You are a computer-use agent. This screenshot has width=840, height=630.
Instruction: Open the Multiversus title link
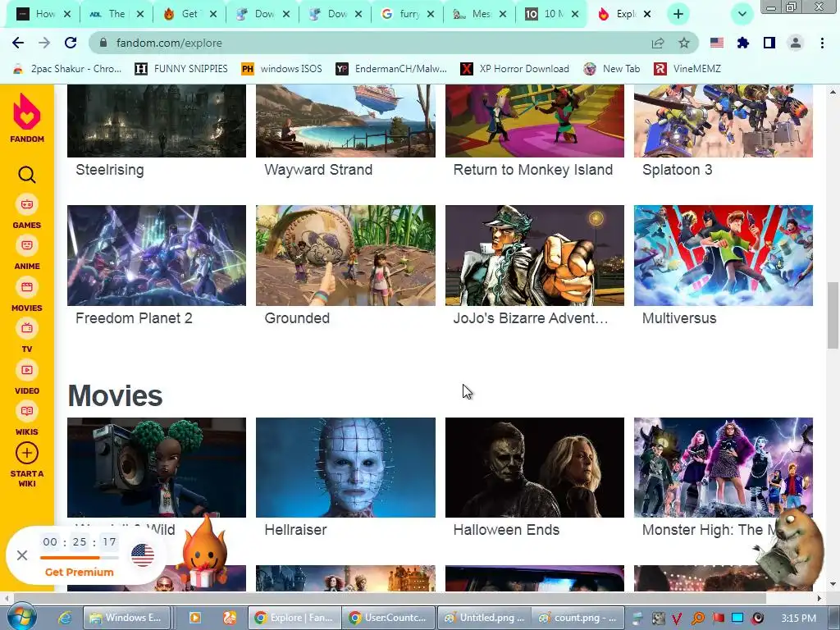(x=679, y=318)
